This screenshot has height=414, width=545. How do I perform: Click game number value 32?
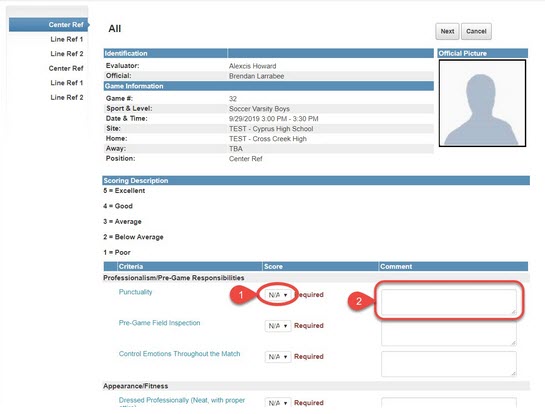click(x=233, y=99)
